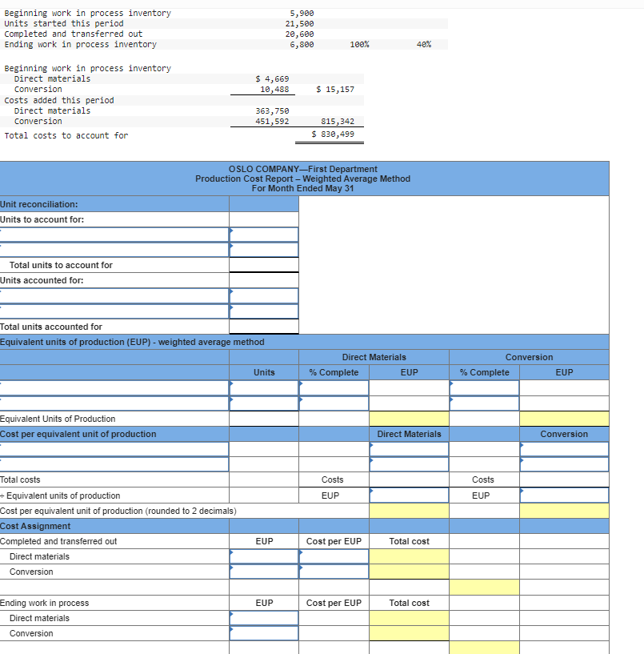Viewport: 644px width, 654px height.
Task: Click the Total units to account for cell
Action: click(x=264, y=265)
